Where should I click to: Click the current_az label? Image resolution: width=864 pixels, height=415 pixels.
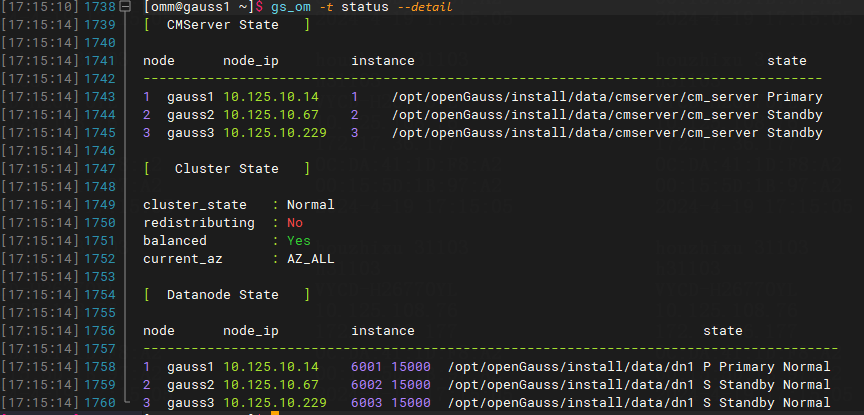tap(183, 259)
